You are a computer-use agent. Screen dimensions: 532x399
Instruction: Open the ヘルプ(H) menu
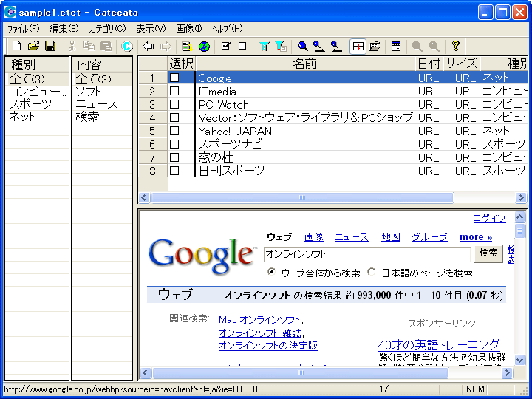pos(228,29)
